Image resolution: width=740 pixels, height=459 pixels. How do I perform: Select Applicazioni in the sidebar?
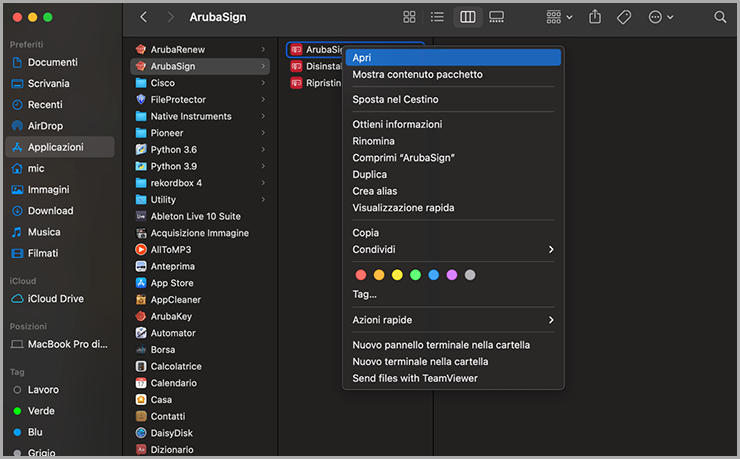pos(60,147)
